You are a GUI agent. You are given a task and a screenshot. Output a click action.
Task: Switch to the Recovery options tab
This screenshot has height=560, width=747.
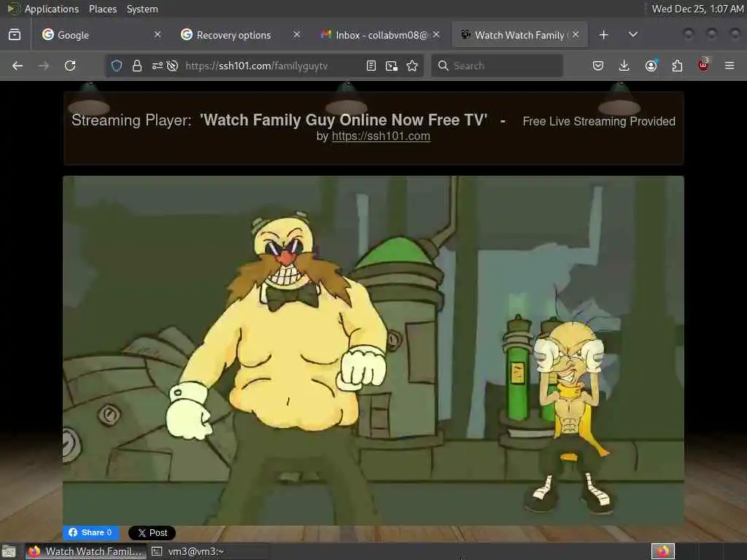point(240,35)
